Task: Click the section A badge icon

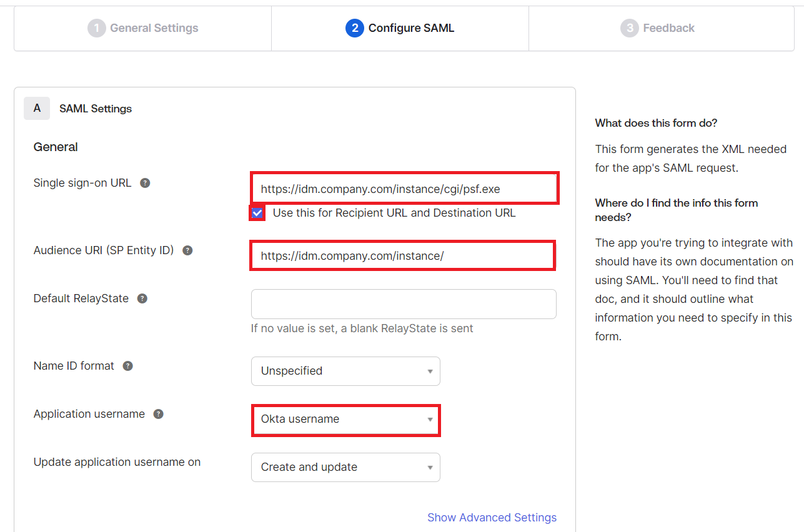Action: [37, 108]
